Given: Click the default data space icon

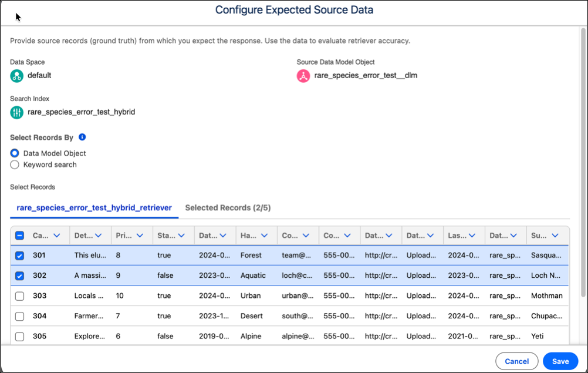Looking at the screenshot, I should pos(16,76).
